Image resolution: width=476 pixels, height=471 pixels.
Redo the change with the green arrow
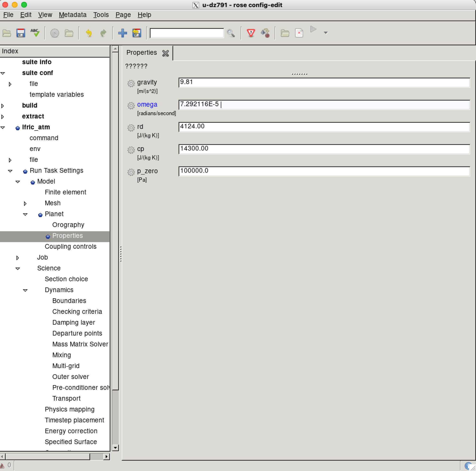click(103, 33)
